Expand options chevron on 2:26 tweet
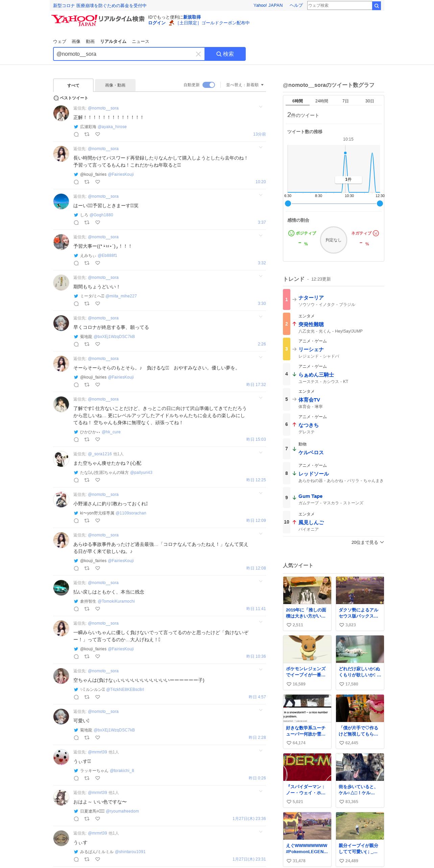This screenshot has width=434, height=868. (261, 317)
